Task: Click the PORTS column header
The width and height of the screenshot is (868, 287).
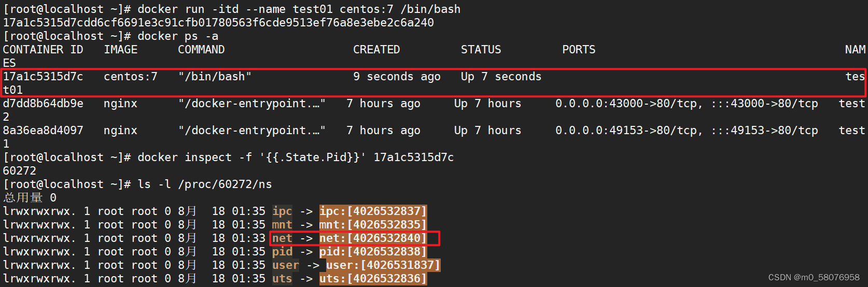Action: [579, 50]
